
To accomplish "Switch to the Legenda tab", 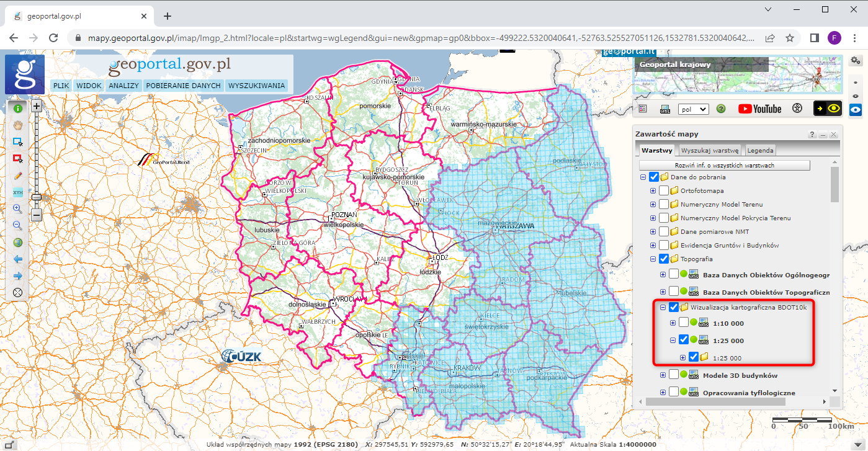I will click(x=759, y=150).
